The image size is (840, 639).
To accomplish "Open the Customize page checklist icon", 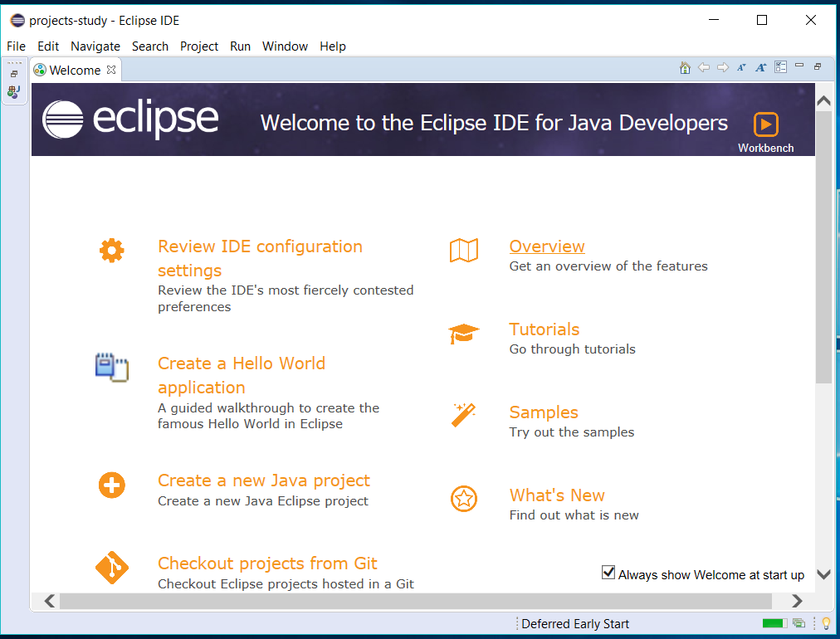I will (x=780, y=67).
